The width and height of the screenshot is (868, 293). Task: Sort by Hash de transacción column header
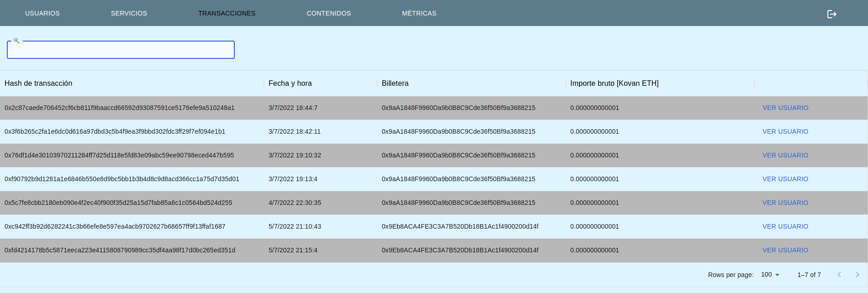(38, 84)
